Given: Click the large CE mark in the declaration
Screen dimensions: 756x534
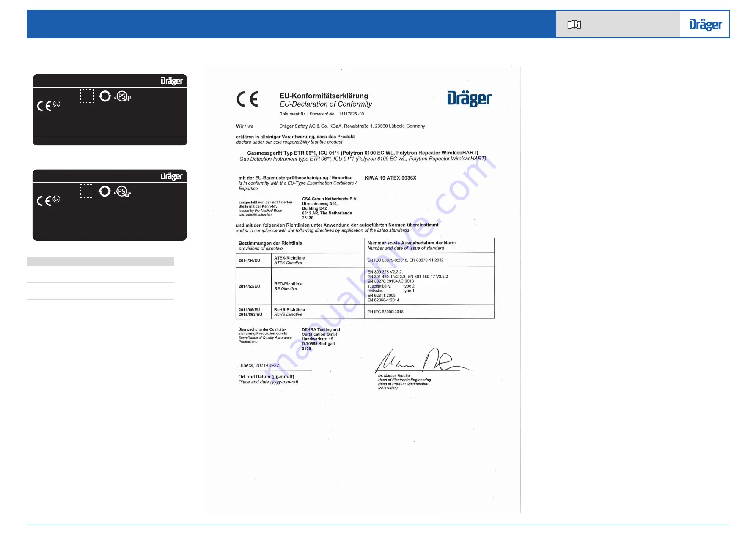Looking at the screenshot, I should (x=247, y=99).
